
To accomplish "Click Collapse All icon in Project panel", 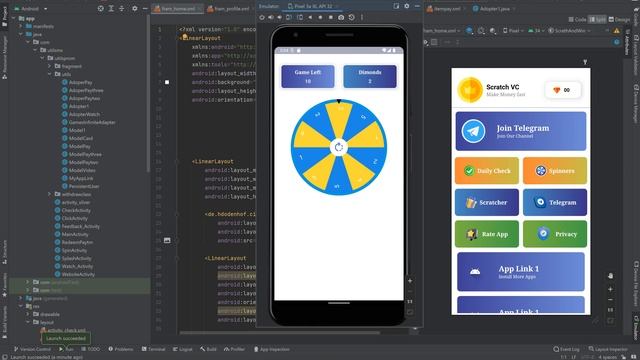I will (122, 8).
